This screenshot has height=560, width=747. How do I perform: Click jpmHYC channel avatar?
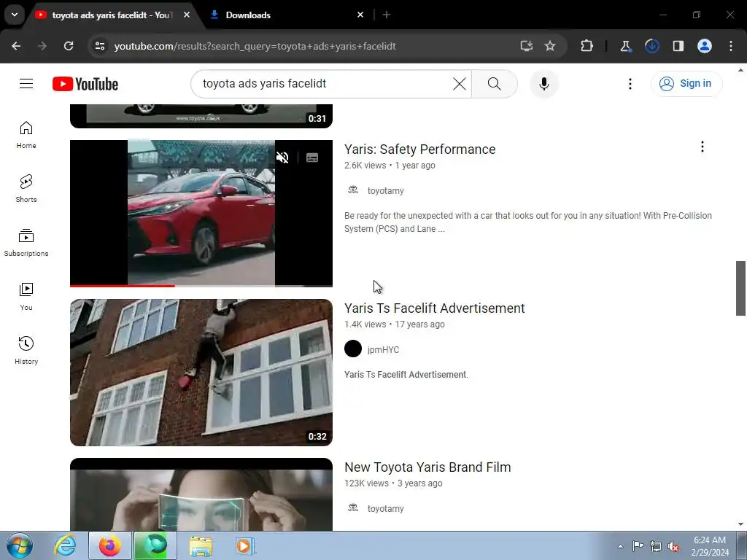point(353,349)
